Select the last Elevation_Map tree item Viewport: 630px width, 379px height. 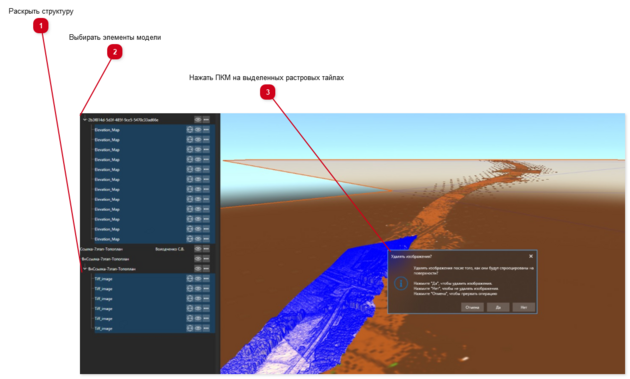107,239
